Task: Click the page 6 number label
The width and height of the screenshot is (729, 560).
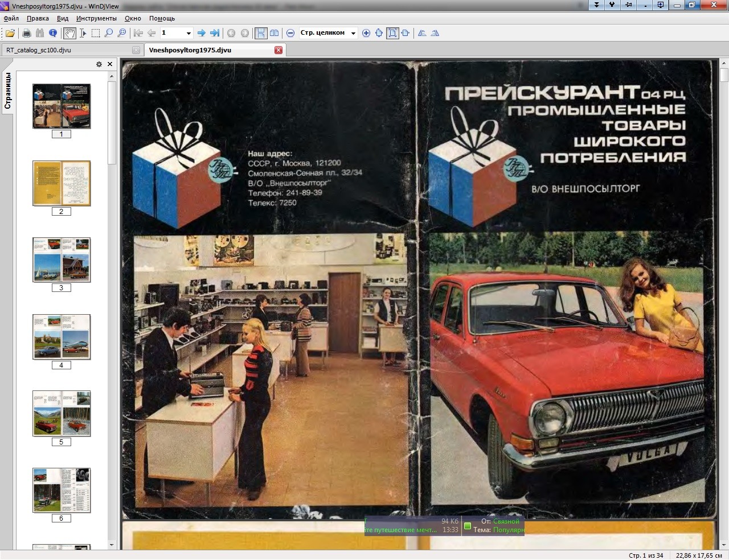Action: click(62, 518)
